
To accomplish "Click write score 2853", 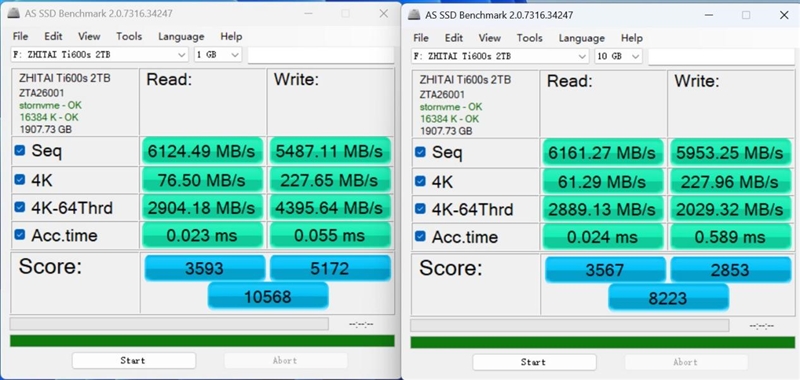I will [x=731, y=269].
